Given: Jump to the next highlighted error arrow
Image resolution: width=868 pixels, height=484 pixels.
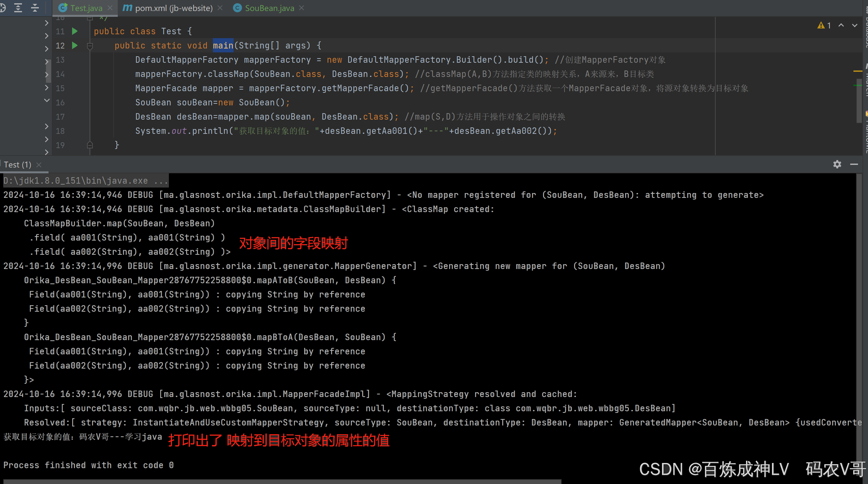Looking at the screenshot, I should (x=854, y=25).
